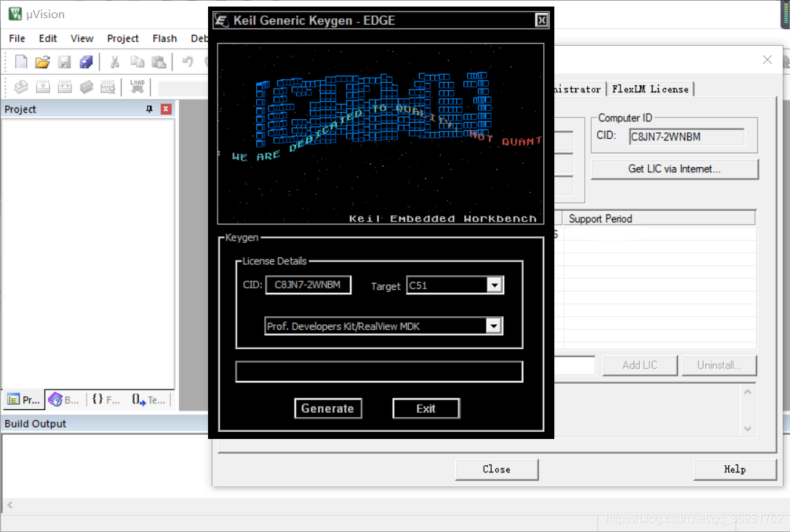Switch to the Templates tab in Project panel

point(148,400)
